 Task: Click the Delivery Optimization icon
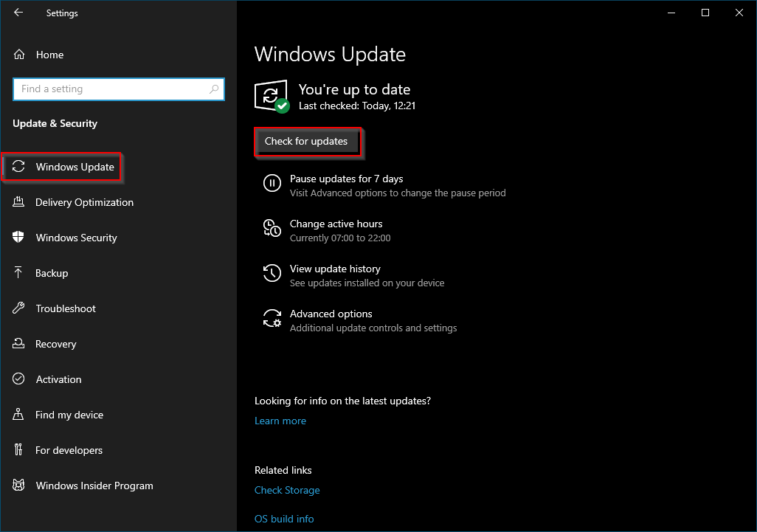coord(18,201)
